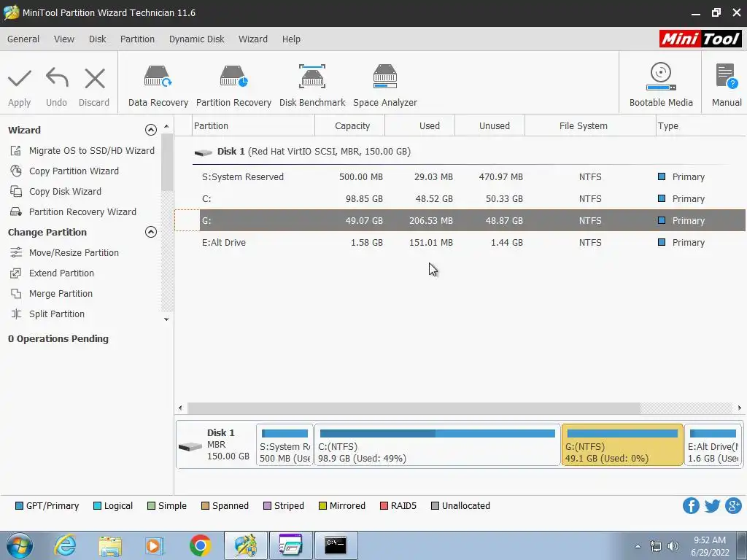
Task: Open the Partition menu
Action: (x=137, y=39)
